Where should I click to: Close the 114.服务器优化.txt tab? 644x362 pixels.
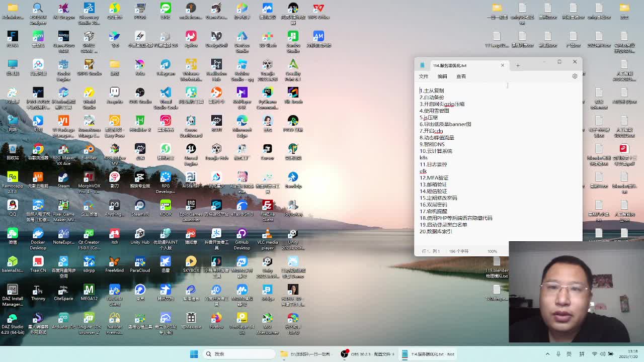tap(502, 65)
